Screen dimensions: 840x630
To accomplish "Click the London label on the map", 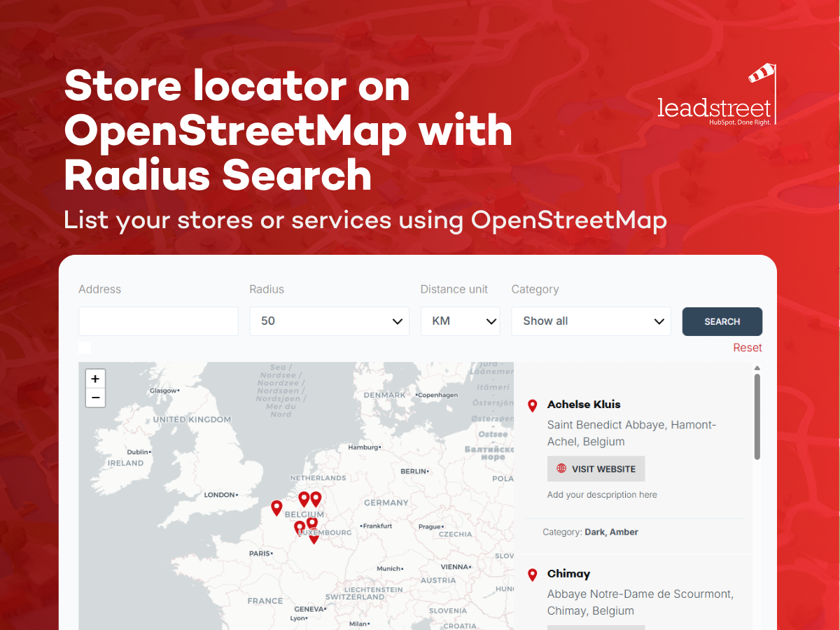I will (220, 495).
